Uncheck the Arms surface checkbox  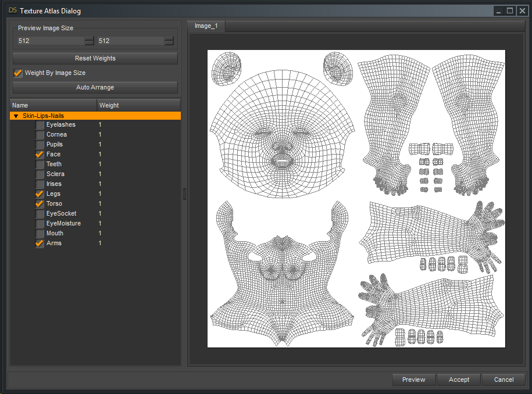pyautogui.click(x=40, y=243)
